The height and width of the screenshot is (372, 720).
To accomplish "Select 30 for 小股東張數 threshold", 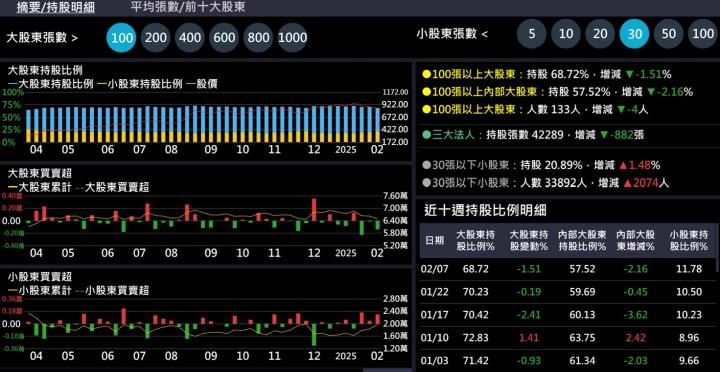I will click(x=634, y=34).
